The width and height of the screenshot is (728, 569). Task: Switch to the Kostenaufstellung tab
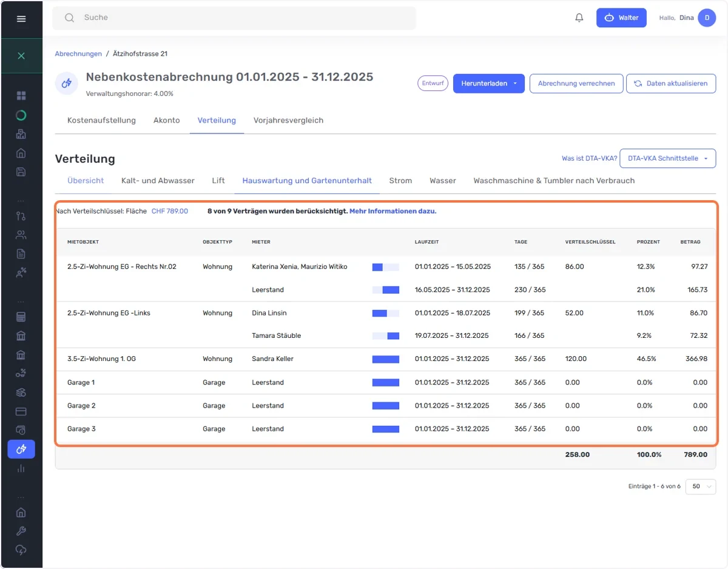[101, 120]
